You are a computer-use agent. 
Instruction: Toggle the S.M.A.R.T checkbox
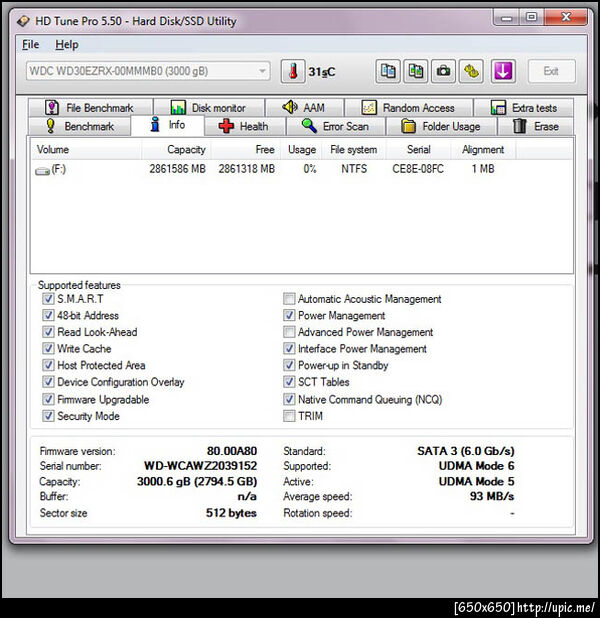[x=48, y=299]
